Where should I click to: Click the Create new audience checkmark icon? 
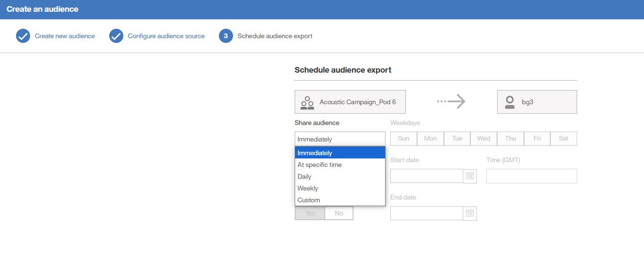click(x=23, y=36)
